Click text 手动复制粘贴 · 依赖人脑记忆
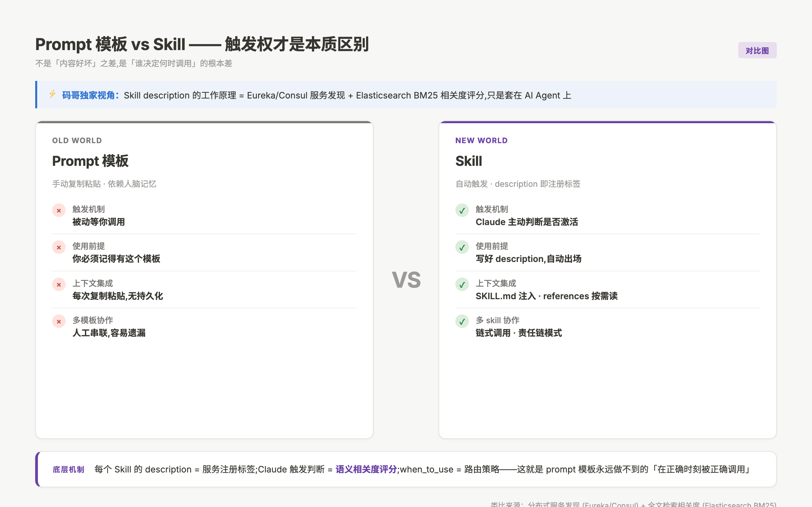This screenshot has width=812, height=507. (x=104, y=184)
